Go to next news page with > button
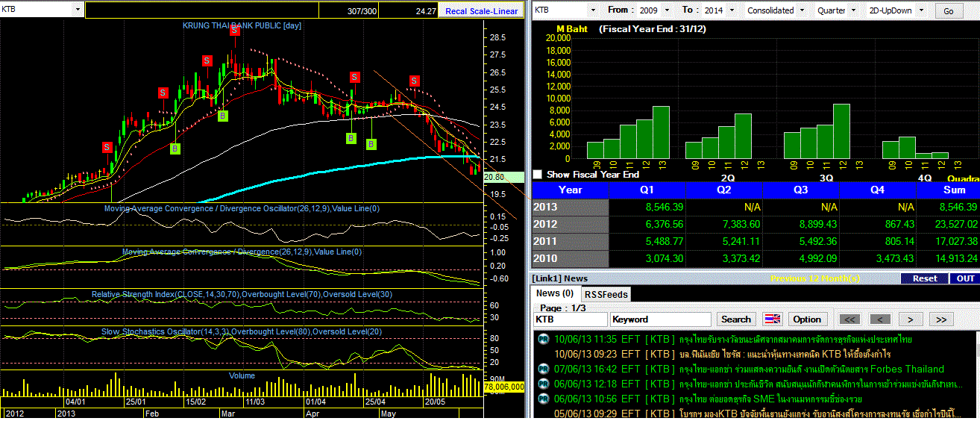The width and height of the screenshot is (980, 421). (911, 319)
